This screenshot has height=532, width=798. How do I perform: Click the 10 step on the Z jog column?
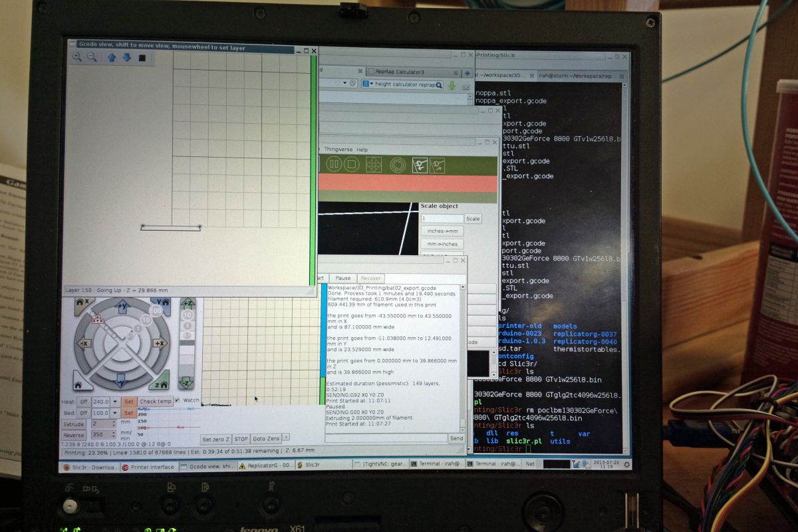click(x=187, y=316)
